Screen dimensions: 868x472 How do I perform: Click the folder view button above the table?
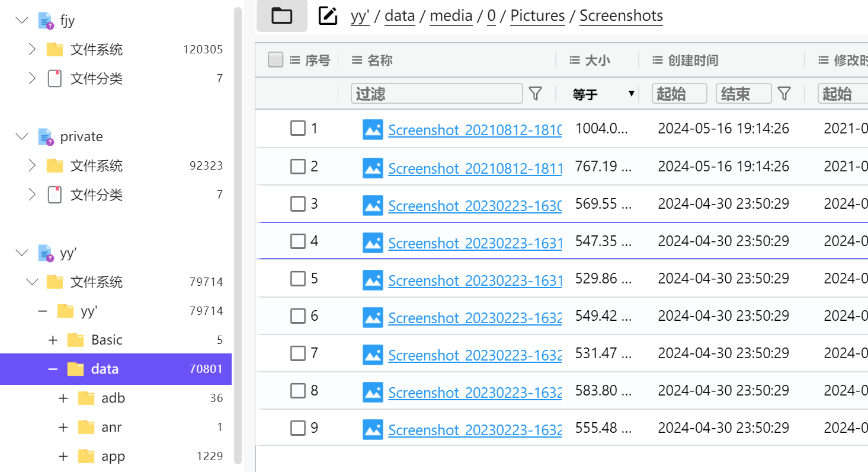click(282, 16)
